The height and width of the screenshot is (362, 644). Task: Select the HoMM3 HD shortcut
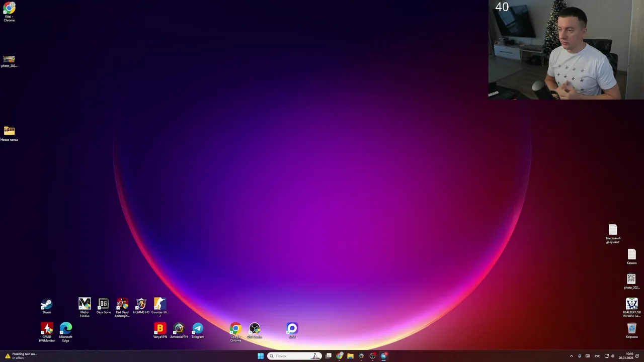(x=141, y=306)
